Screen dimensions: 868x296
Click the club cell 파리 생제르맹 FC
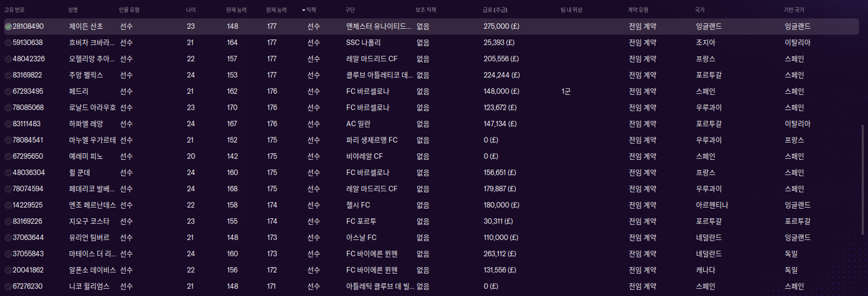click(x=372, y=140)
